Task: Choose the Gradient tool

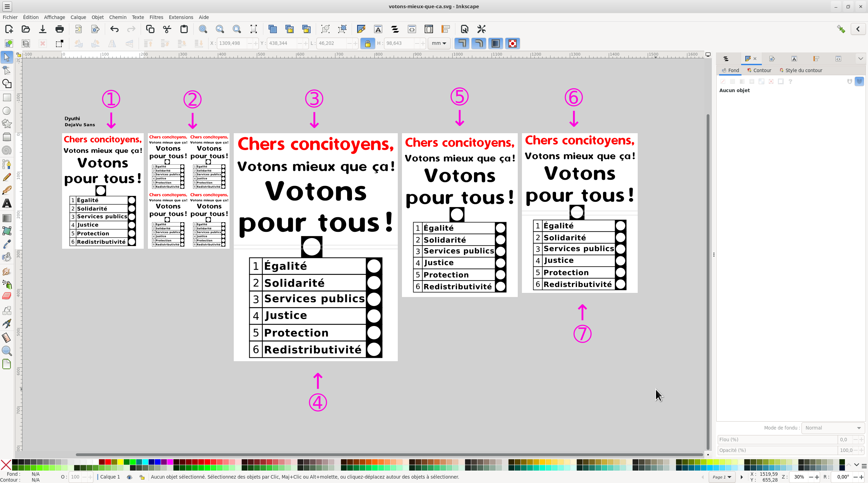Action: coord(7,218)
